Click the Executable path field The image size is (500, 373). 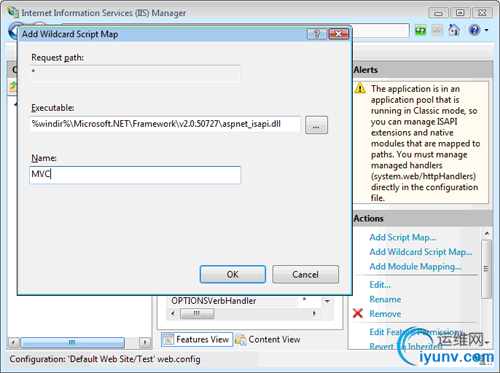165,124
